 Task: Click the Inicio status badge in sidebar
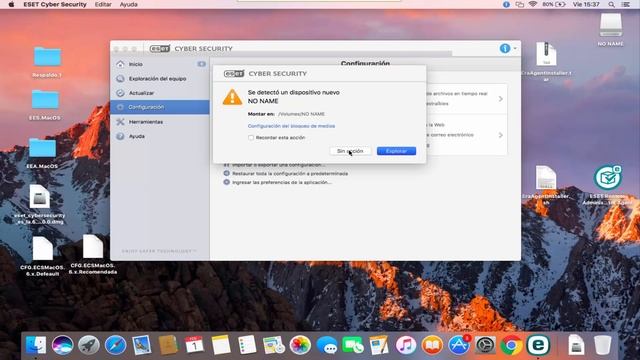coord(202,64)
